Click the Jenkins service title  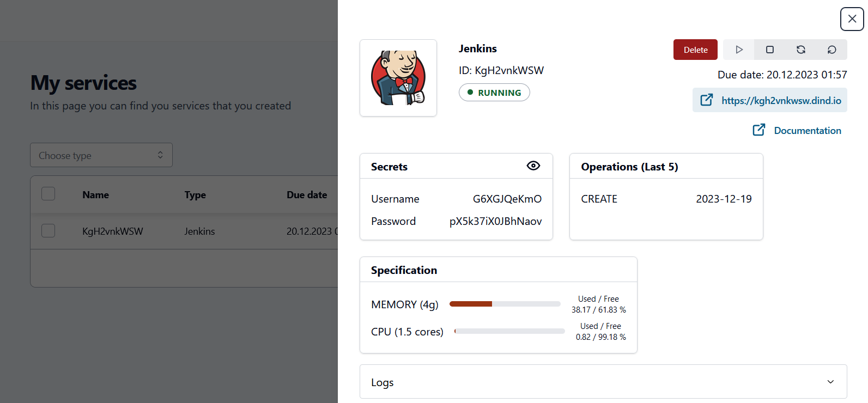[x=478, y=48]
